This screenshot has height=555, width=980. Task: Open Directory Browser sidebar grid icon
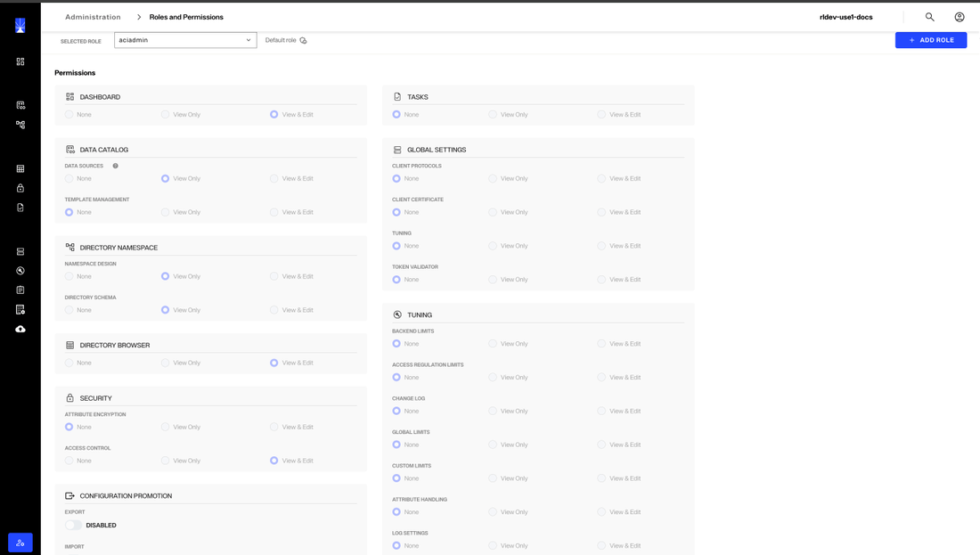pos(20,168)
